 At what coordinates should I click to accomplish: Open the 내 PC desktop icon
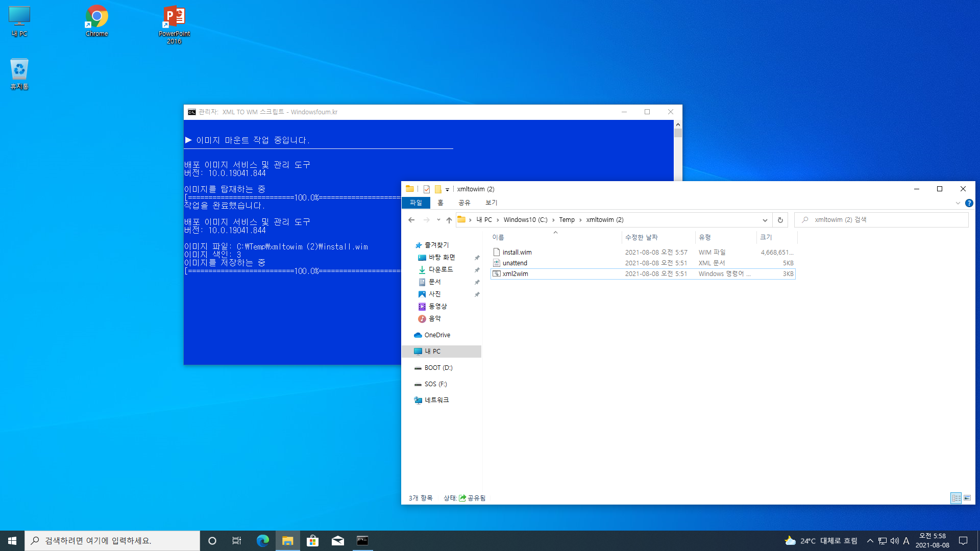tap(19, 21)
